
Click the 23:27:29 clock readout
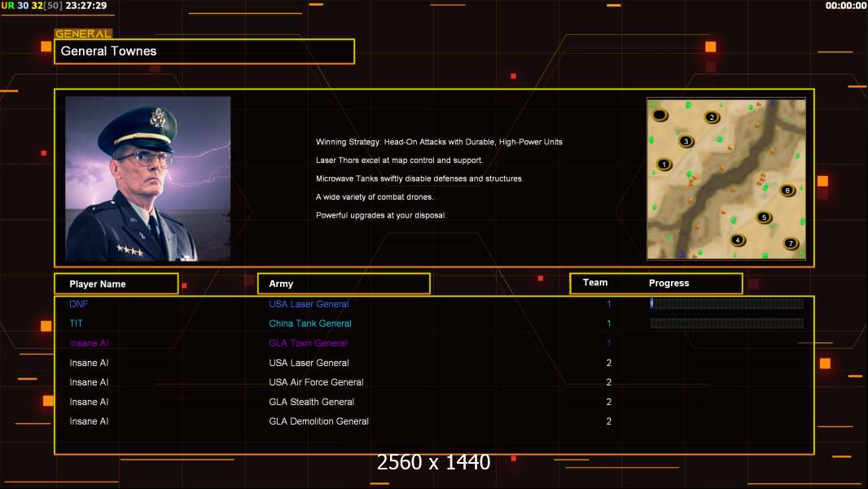(86, 6)
